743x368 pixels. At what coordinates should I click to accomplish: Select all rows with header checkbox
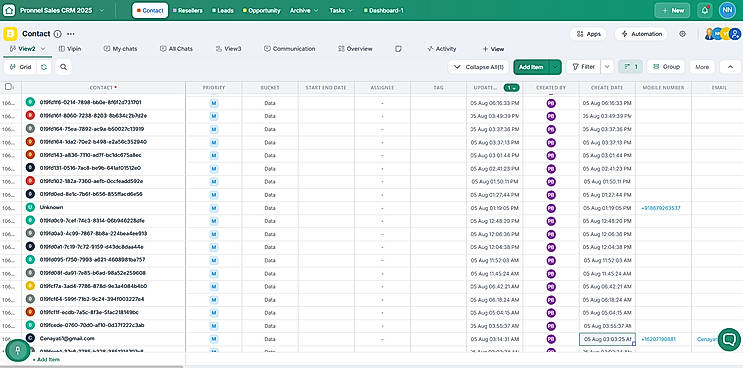click(x=9, y=87)
